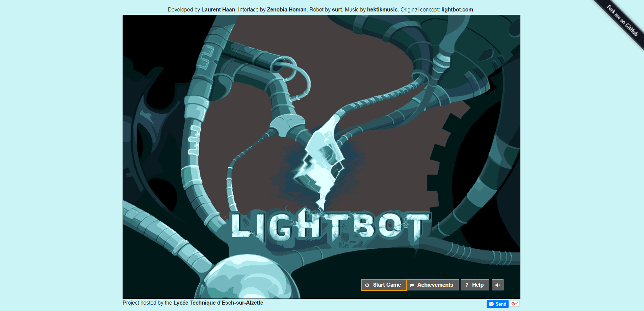Screen dimensions: 644x311
Task: Select the flag icon beside Achievements
Action: coord(412,284)
